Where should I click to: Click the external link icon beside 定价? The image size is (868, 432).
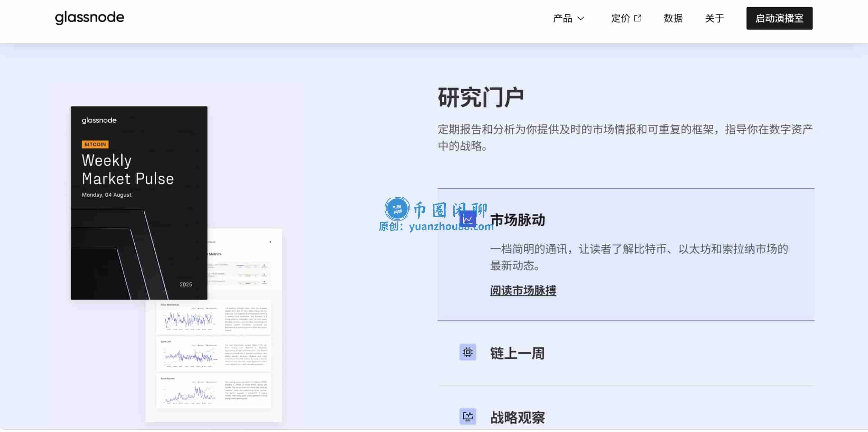click(x=638, y=18)
